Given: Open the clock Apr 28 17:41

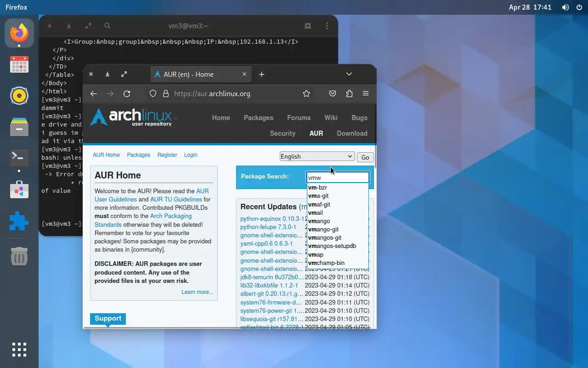Looking at the screenshot, I should point(530,7).
